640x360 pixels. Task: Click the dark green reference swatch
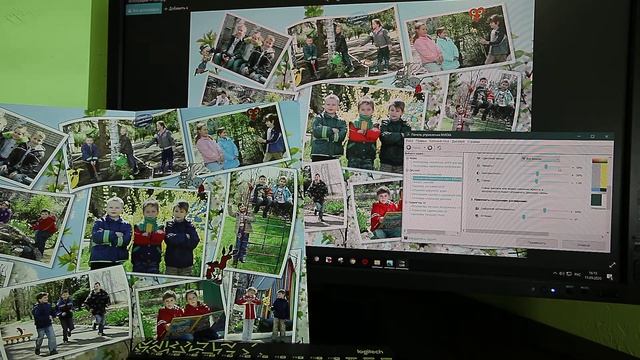click(x=596, y=200)
